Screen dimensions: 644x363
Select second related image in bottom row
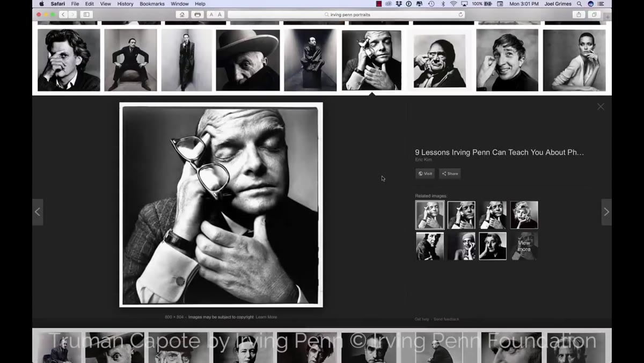point(462,246)
